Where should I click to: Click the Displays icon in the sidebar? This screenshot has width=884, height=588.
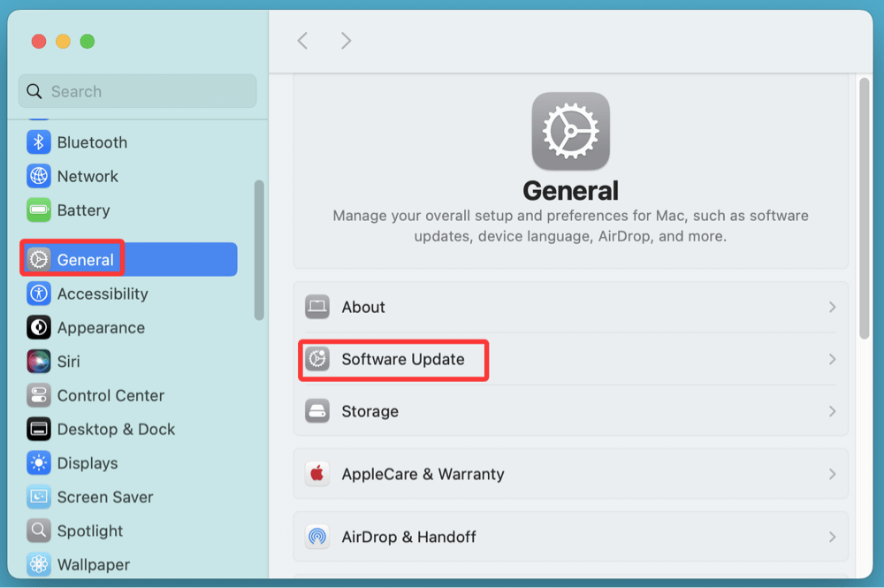[x=39, y=463]
